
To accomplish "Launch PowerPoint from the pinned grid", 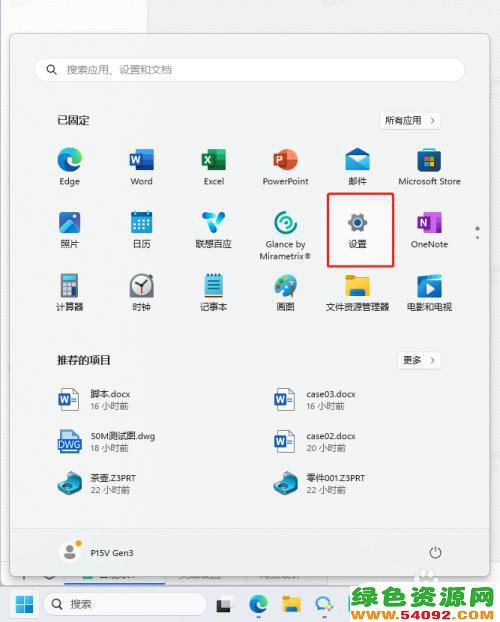I will tap(285, 167).
